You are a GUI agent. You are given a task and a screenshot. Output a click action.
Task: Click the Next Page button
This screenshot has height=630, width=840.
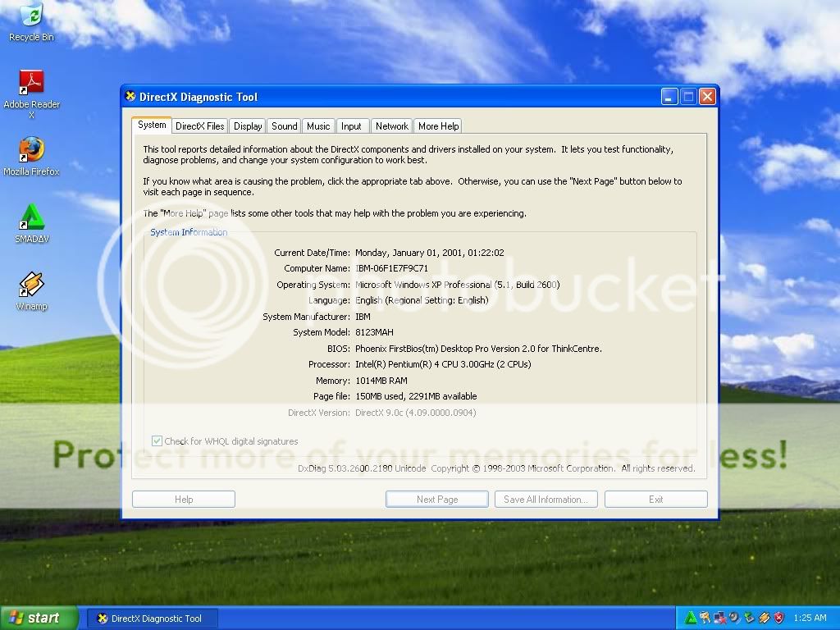click(437, 500)
